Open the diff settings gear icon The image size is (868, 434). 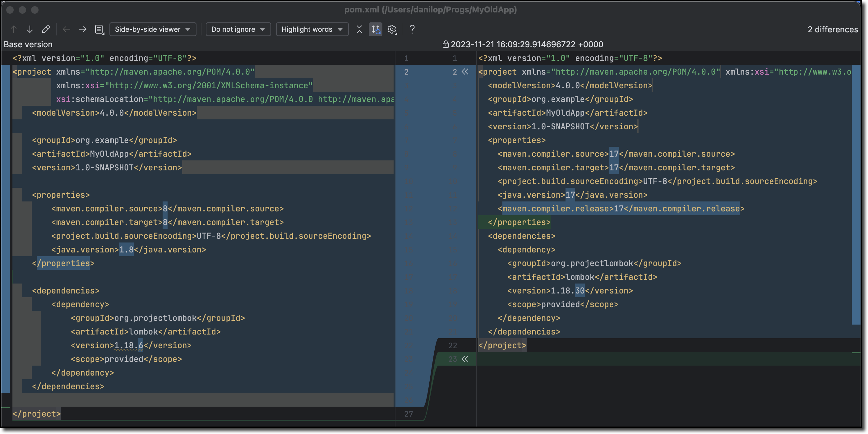392,29
